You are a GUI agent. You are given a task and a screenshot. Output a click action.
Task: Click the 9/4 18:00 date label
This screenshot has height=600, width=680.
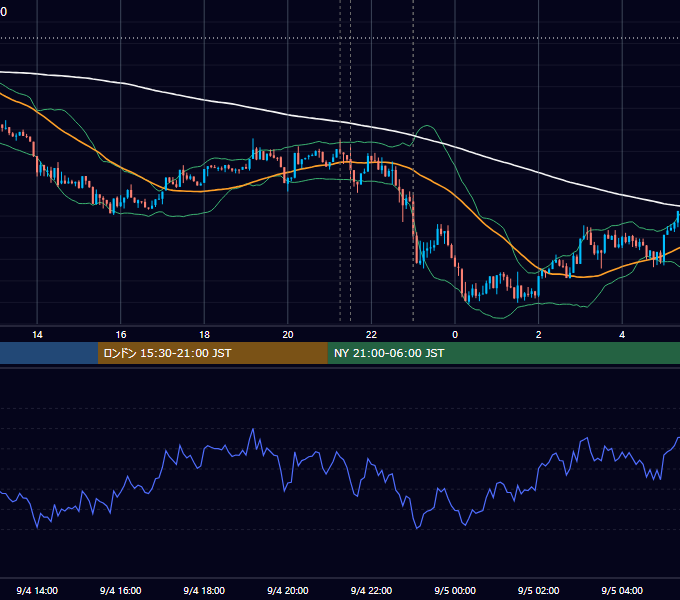click(x=204, y=590)
